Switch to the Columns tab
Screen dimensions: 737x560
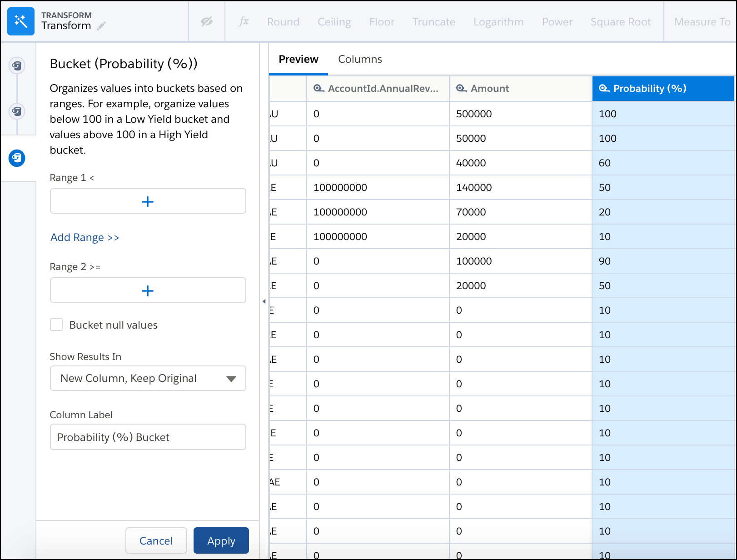pyautogui.click(x=359, y=59)
